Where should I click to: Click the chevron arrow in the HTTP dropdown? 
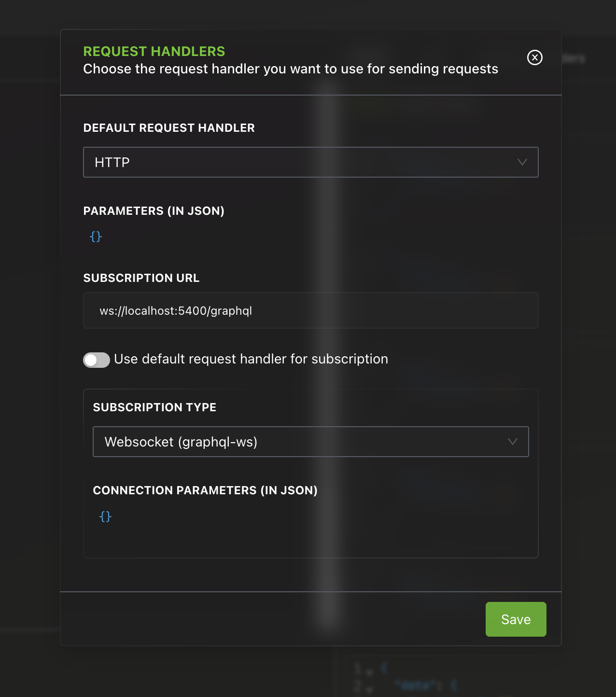tap(522, 162)
